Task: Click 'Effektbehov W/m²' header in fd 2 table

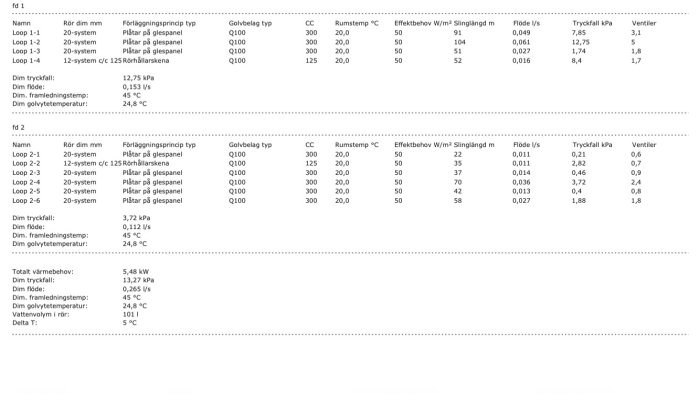Action: (x=423, y=145)
